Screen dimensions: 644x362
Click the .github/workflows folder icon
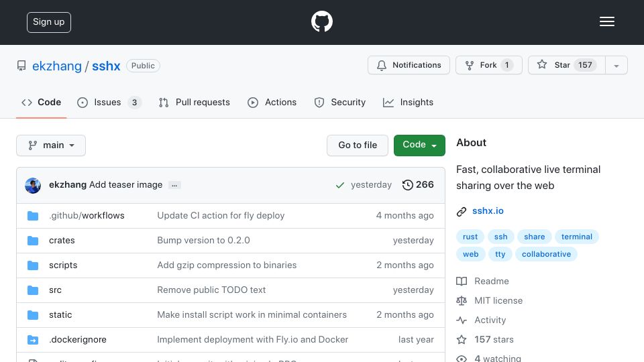pos(33,216)
